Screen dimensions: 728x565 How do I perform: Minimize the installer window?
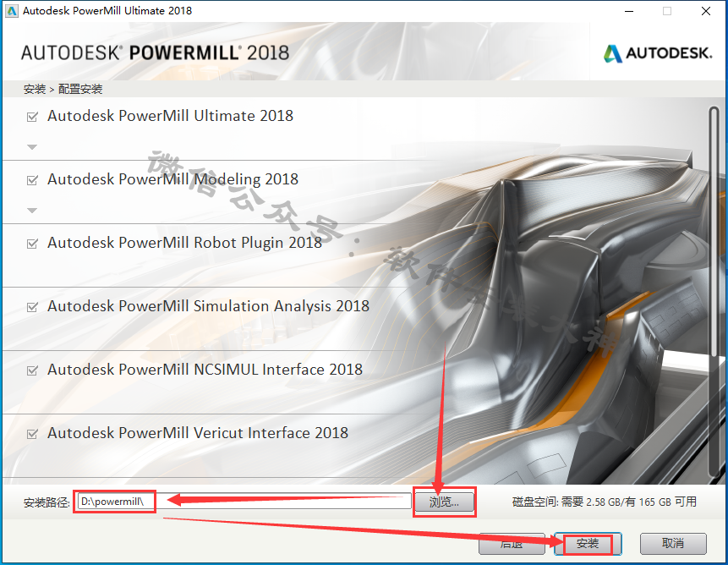click(x=629, y=11)
